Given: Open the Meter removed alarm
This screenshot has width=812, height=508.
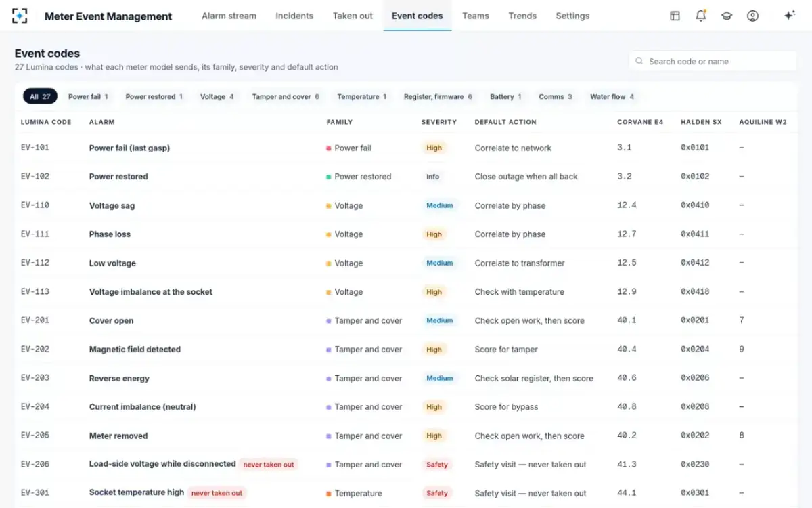Looking at the screenshot, I should [118, 436].
